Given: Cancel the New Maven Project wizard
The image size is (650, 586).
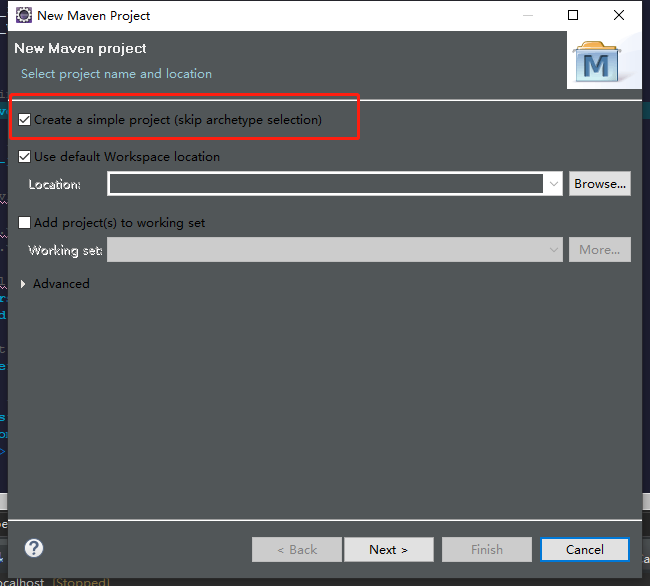Looking at the screenshot, I should (x=585, y=550).
